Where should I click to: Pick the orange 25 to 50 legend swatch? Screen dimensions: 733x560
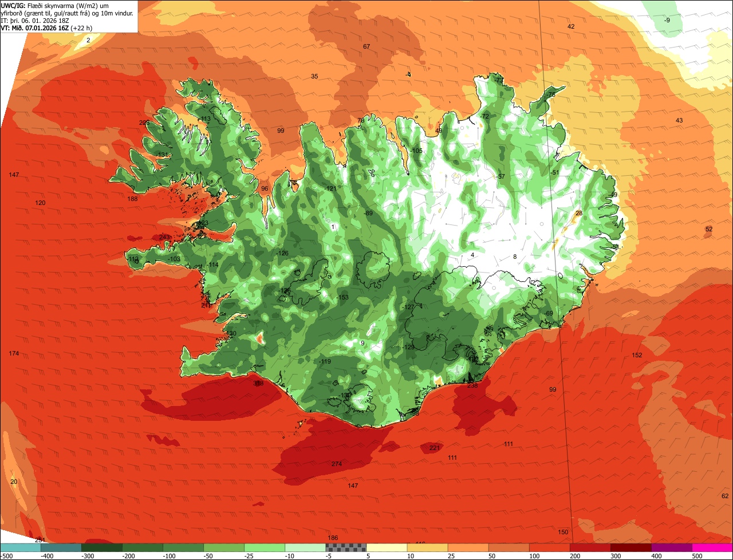tap(467, 547)
